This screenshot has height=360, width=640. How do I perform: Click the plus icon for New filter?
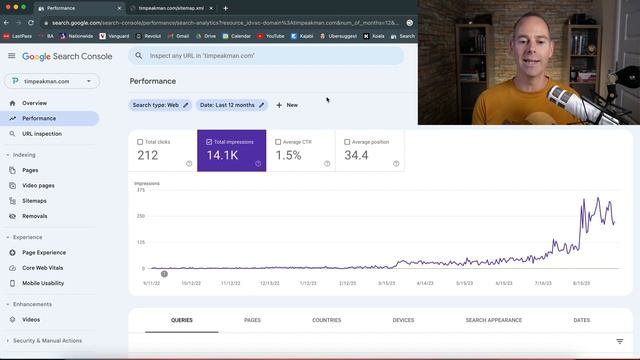279,105
